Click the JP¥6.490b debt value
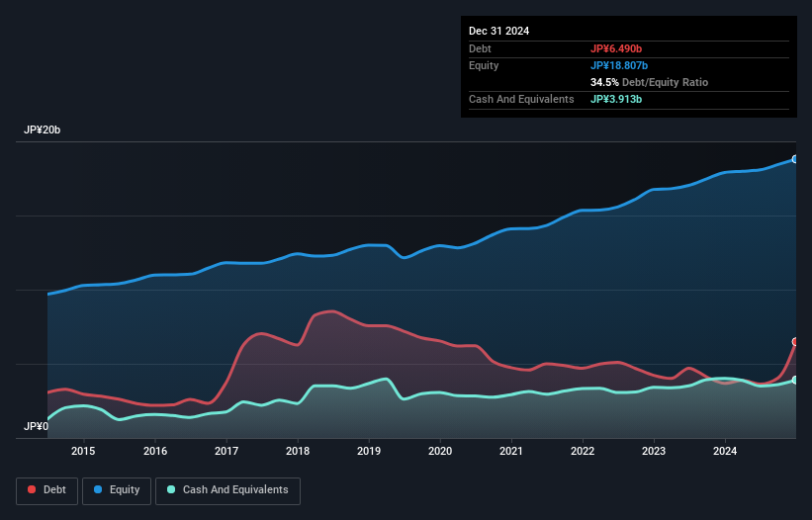Viewport: 812px width, 520px height. click(616, 48)
